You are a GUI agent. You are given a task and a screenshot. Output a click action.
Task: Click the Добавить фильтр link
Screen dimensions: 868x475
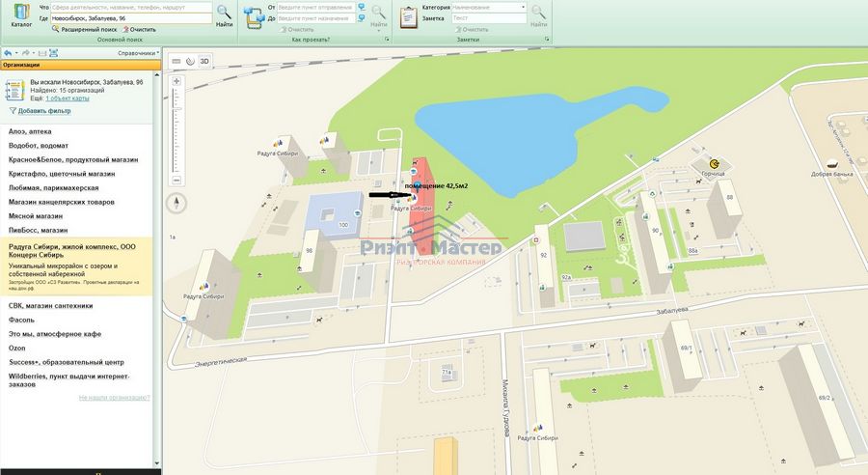40,111
